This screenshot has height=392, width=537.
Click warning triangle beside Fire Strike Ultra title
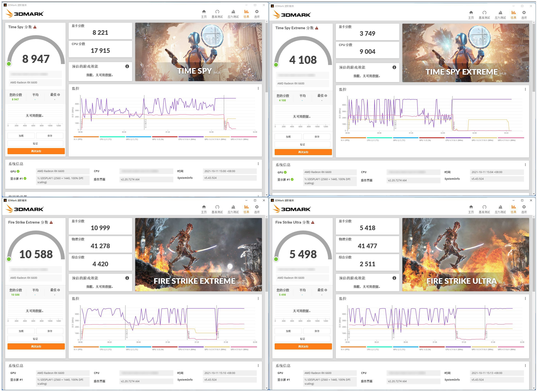[x=313, y=222]
